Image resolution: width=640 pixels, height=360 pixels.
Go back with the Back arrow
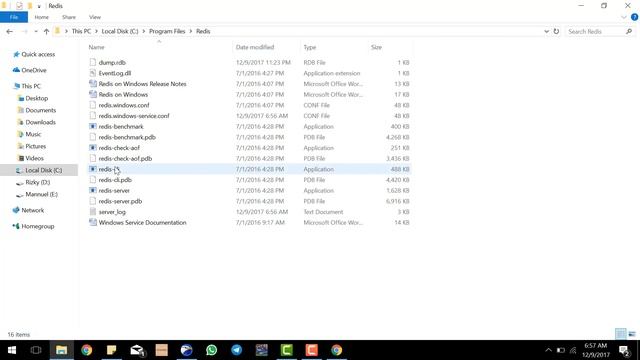[10, 31]
